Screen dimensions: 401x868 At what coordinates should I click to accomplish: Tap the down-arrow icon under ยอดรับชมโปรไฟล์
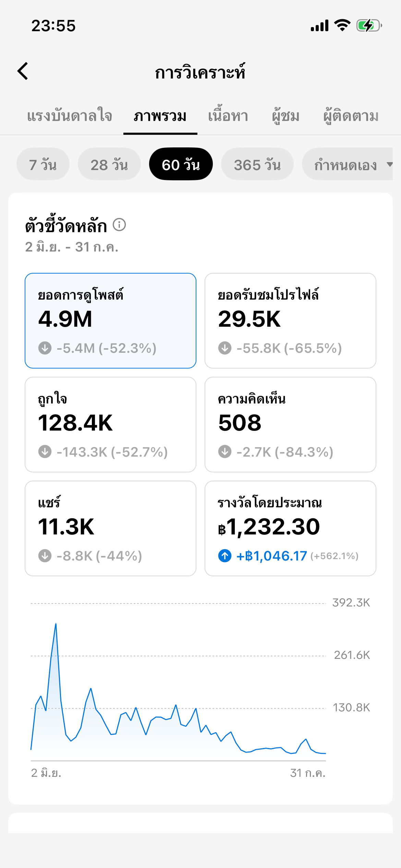(225, 348)
